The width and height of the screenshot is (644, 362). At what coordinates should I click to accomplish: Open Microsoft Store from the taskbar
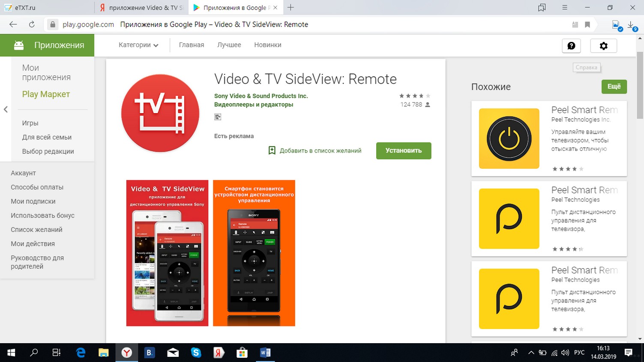(x=242, y=353)
